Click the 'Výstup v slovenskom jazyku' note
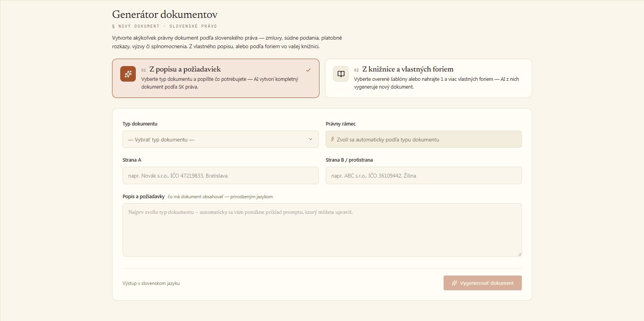644x321 pixels. point(151,283)
